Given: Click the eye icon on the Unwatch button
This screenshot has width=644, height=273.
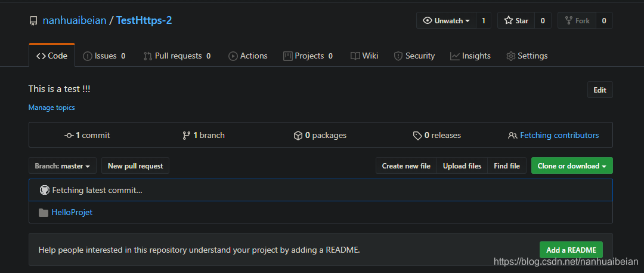Looking at the screenshot, I should [428, 20].
